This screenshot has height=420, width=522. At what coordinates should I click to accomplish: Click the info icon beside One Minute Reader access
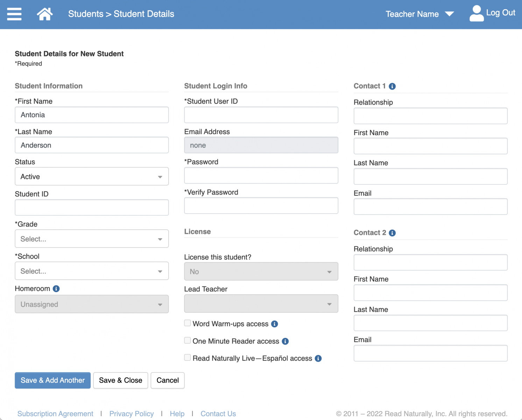click(x=285, y=341)
